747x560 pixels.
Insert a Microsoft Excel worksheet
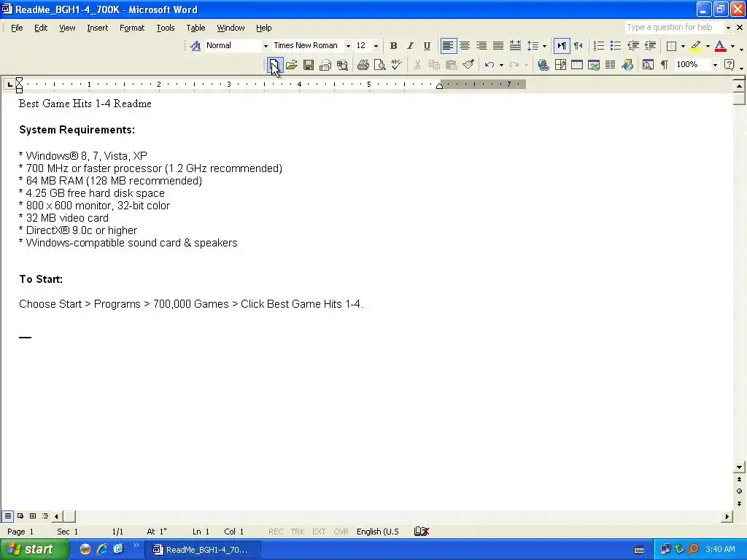coord(594,65)
